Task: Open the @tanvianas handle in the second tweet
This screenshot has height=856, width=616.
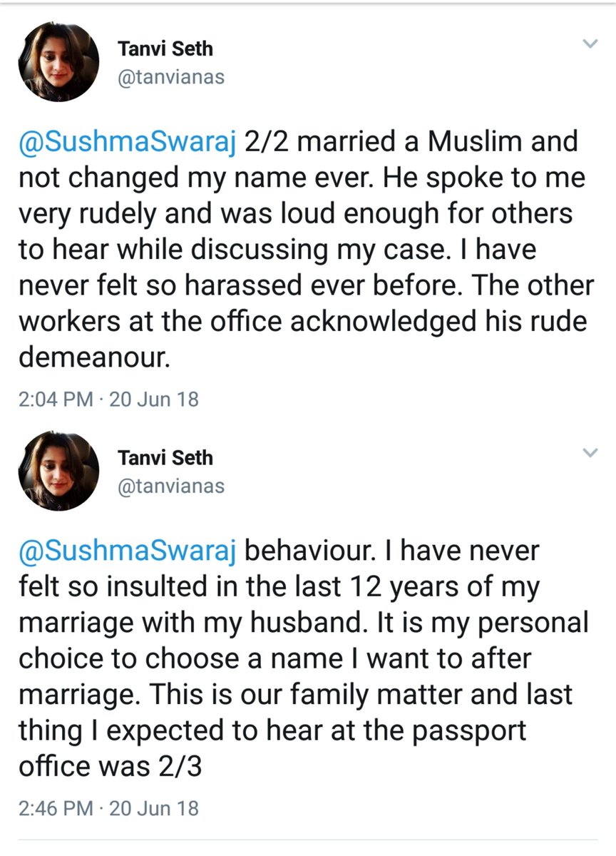Action: point(170,486)
